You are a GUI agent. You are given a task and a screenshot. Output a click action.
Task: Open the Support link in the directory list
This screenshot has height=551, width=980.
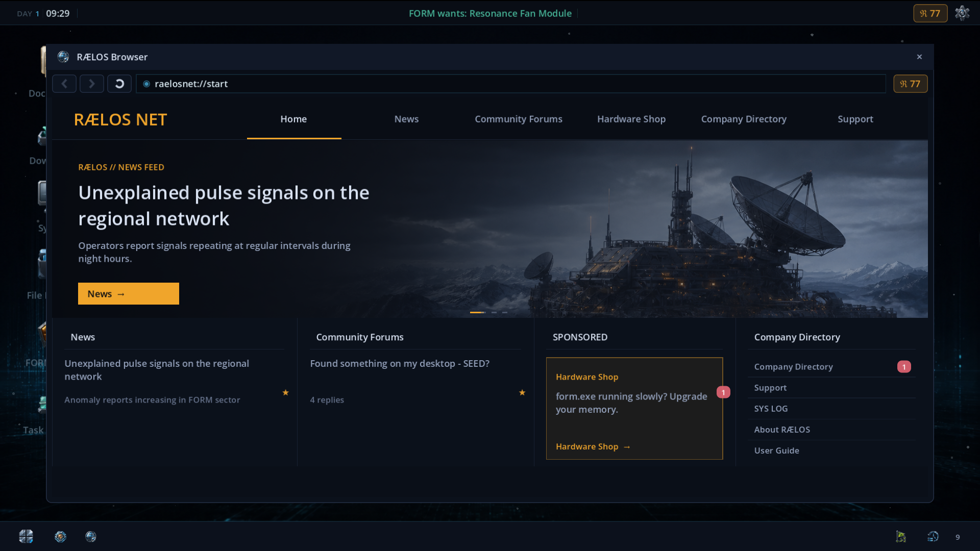(x=832, y=388)
